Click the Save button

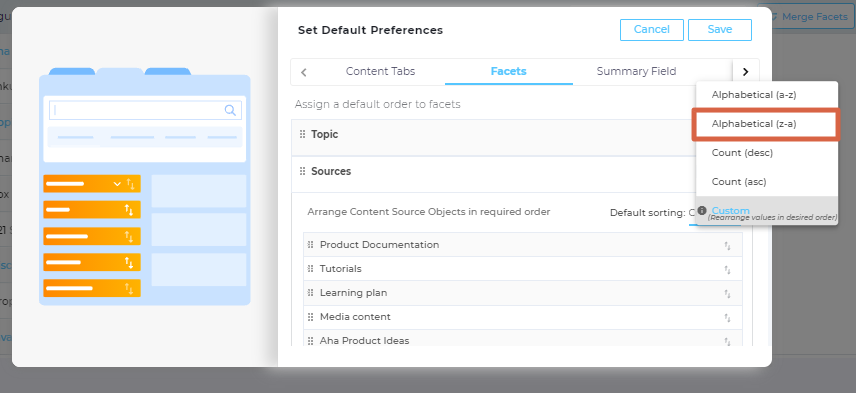coord(720,30)
